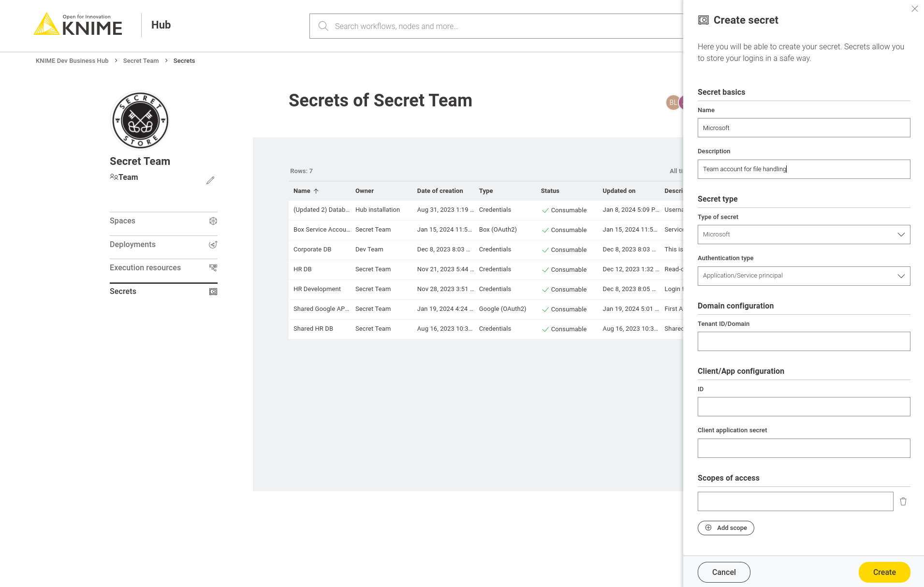
Task: Click the edit pencil icon for Secret Team
Action: (x=210, y=180)
